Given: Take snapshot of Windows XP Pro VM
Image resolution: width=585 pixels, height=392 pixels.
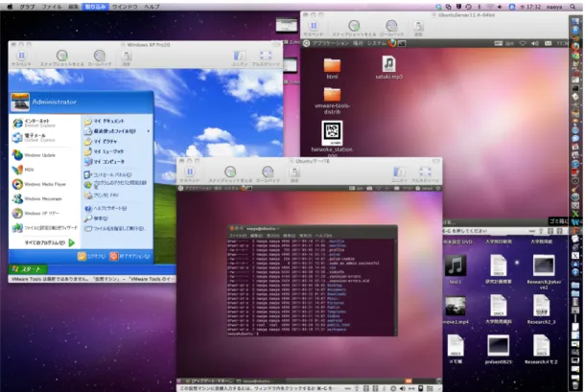Looking at the screenshot, I should 62,58.
